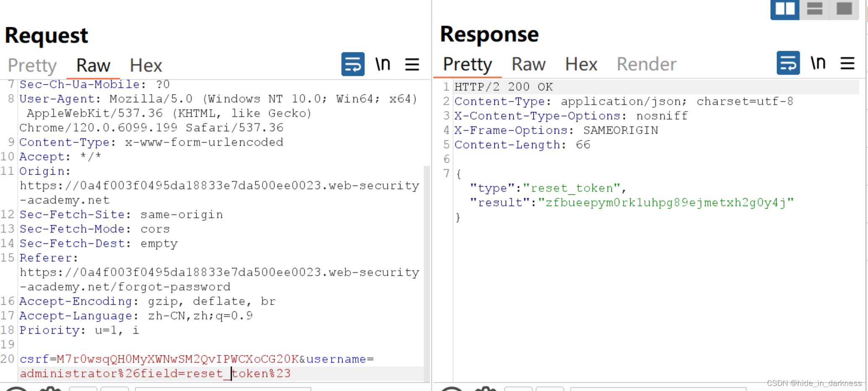
Task: Open the Request panel hamburger menu
Action: pos(412,64)
